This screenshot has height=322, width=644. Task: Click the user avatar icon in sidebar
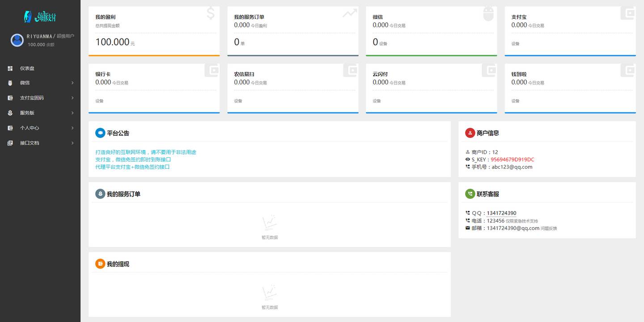pos(17,40)
